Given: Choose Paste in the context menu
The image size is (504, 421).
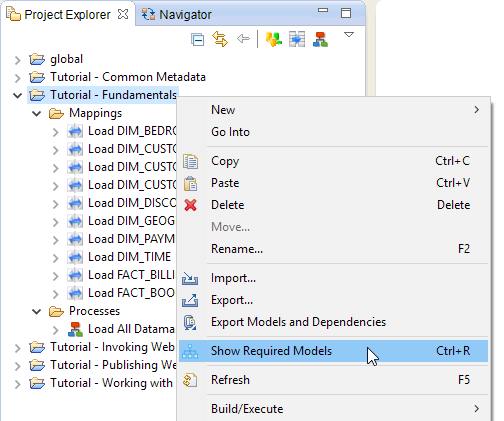Looking at the screenshot, I should [x=333, y=183].
